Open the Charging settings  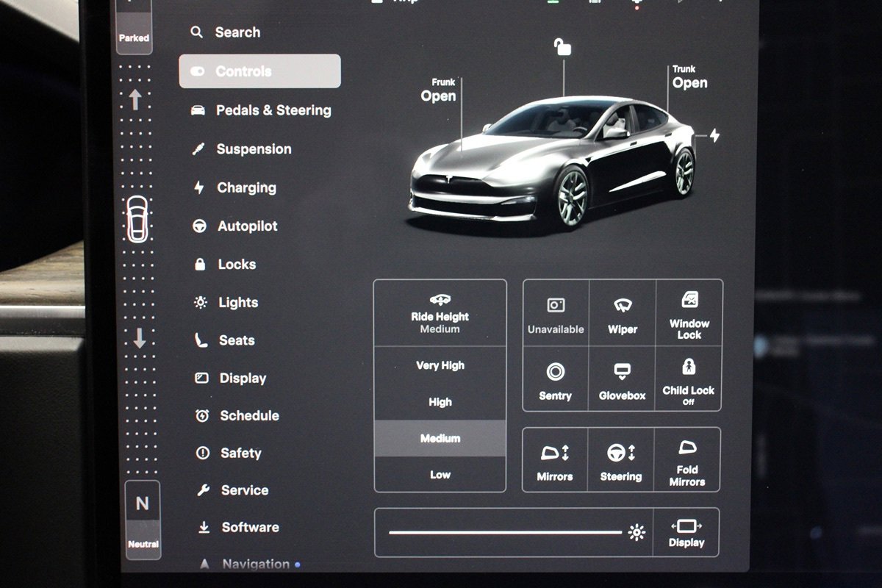tap(234, 187)
